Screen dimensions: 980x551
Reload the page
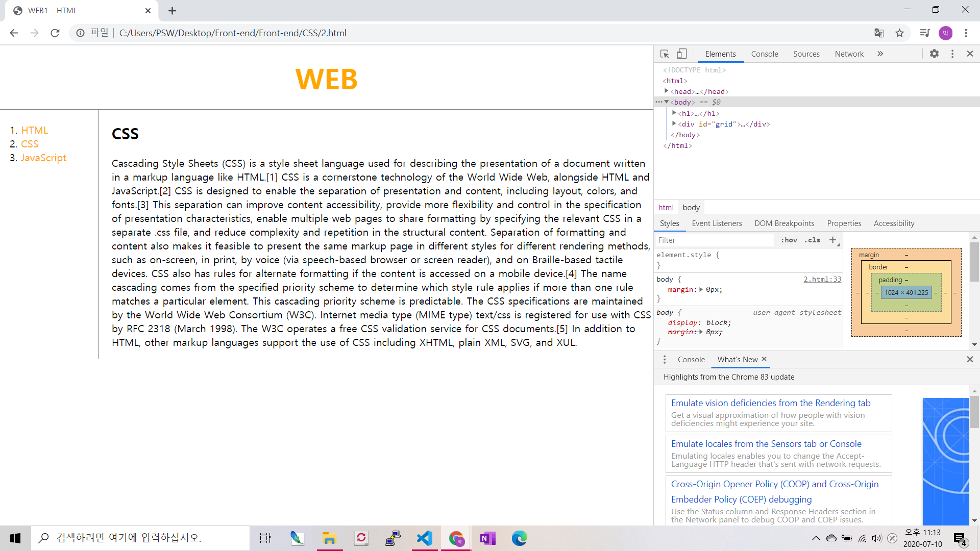point(55,33)
